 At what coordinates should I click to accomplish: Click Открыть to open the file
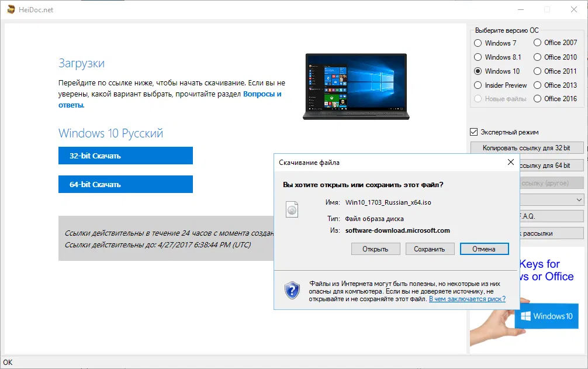click(x=376, y=249)
